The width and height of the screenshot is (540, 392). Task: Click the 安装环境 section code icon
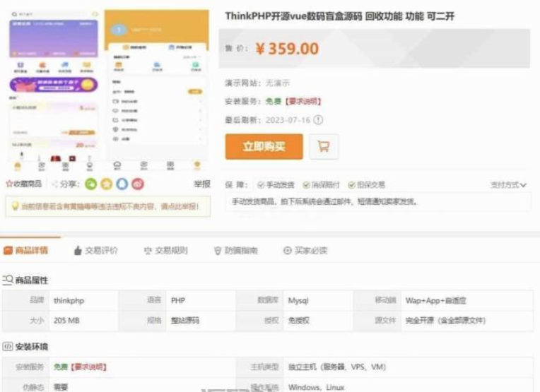[8, 346]
